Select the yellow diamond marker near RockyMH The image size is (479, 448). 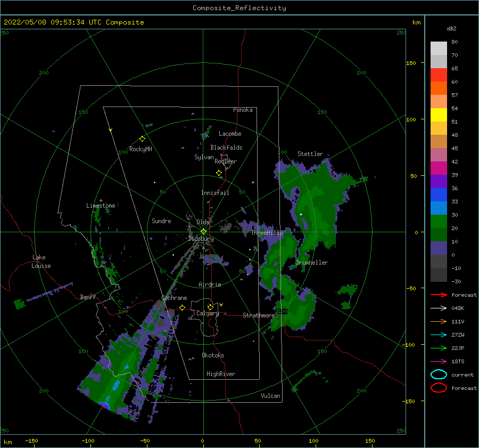click(x=142, y=139)
